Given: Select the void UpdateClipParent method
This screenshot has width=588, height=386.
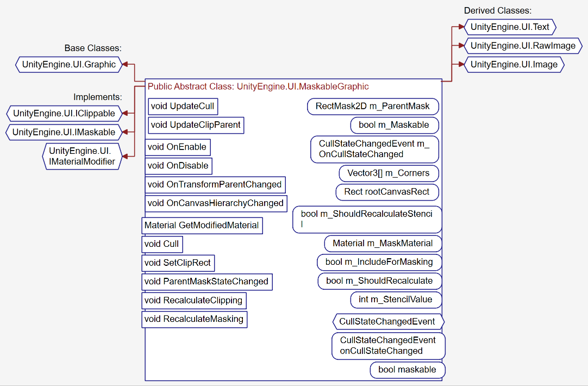Looking at the screenshot, I should click(196, 125).
